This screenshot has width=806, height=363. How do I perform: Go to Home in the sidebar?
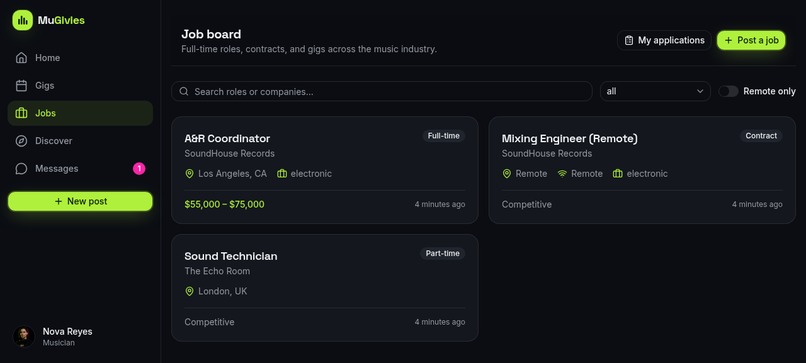[80, 58]
